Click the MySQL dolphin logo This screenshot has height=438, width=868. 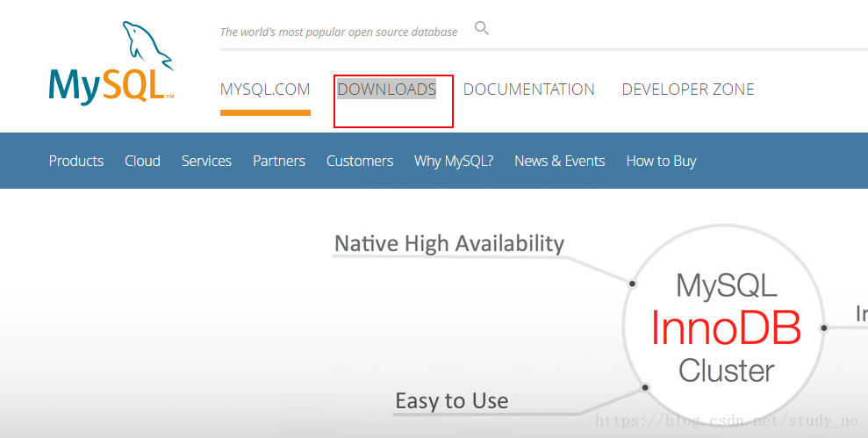(111, 63)
